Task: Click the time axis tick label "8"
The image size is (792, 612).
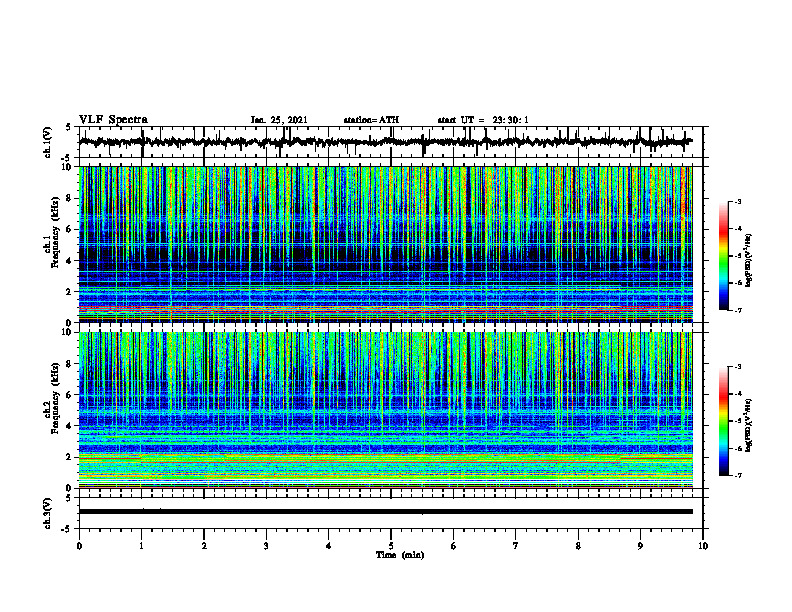Action: tap(578, 546)
